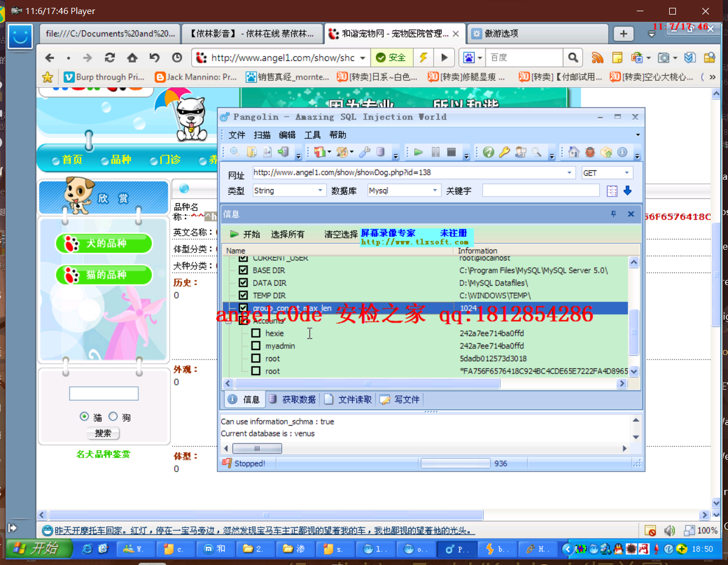Click Pangolin color palette tool icon

point(342,152)
